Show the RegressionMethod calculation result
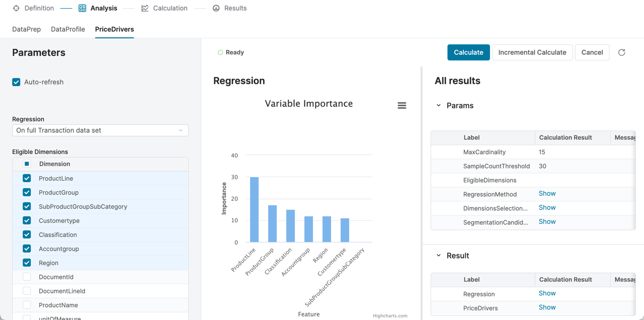The height and width of the screenshot is (320, 644). tap(547, 193)
